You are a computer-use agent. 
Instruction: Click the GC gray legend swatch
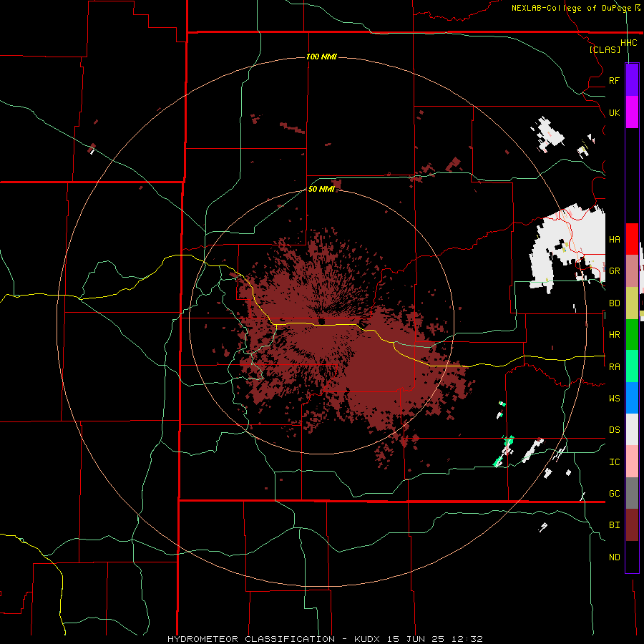tap(632, 493)
